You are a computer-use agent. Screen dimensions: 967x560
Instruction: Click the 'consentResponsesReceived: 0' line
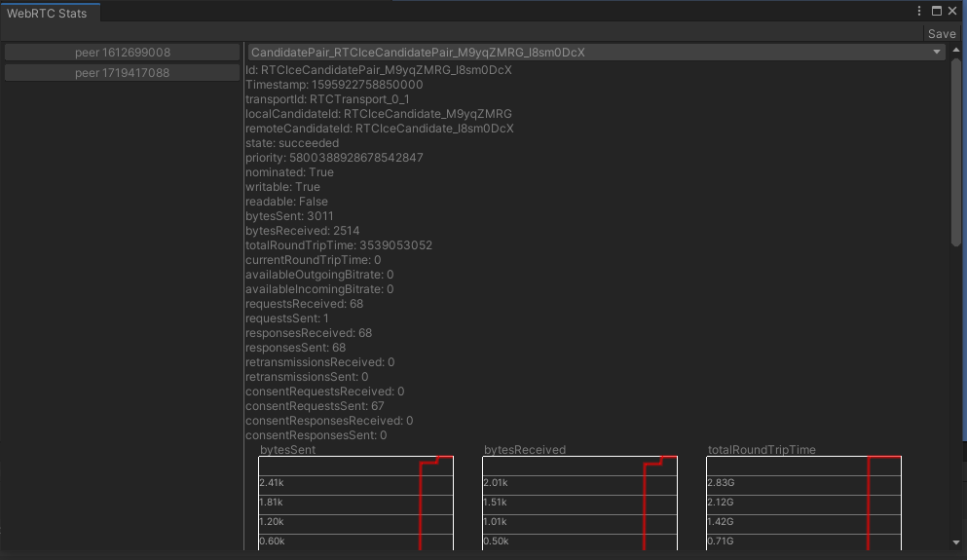(329, 421)
